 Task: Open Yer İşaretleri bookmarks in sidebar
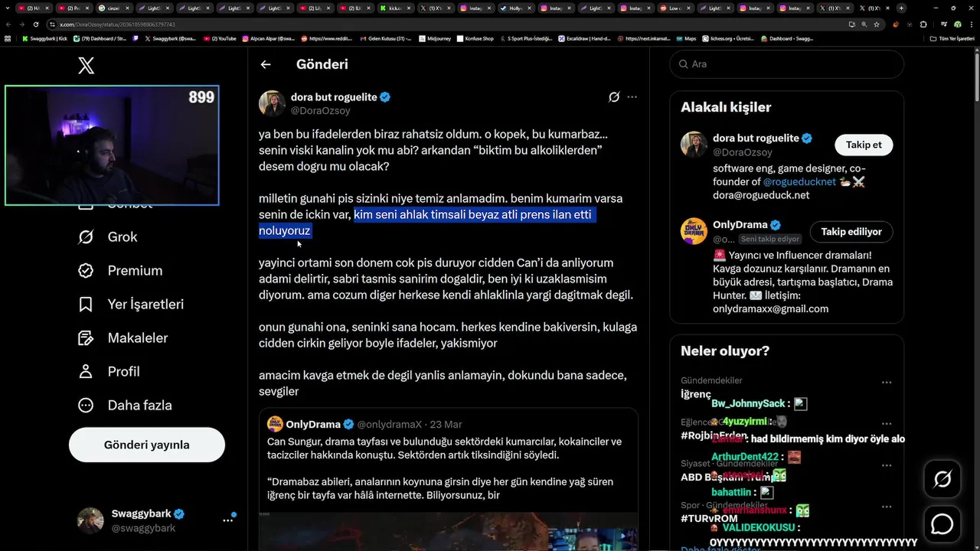click(x=131, y=305)
